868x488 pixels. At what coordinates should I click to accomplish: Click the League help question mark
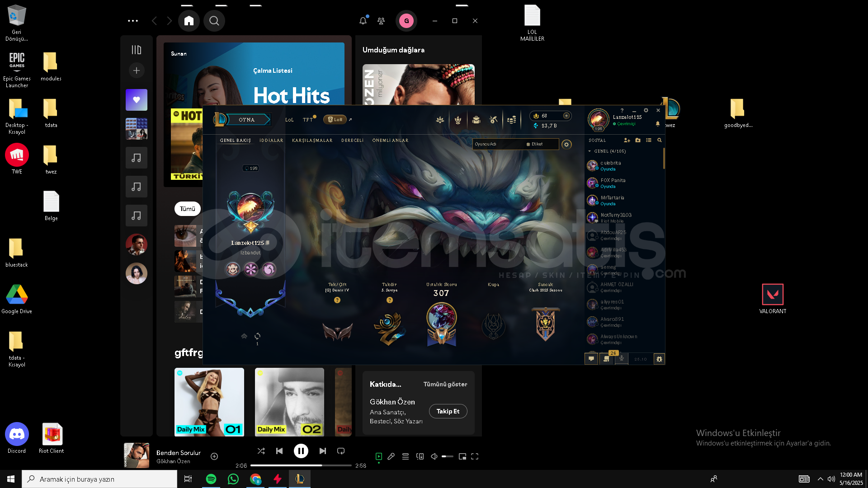click(622, 110)
